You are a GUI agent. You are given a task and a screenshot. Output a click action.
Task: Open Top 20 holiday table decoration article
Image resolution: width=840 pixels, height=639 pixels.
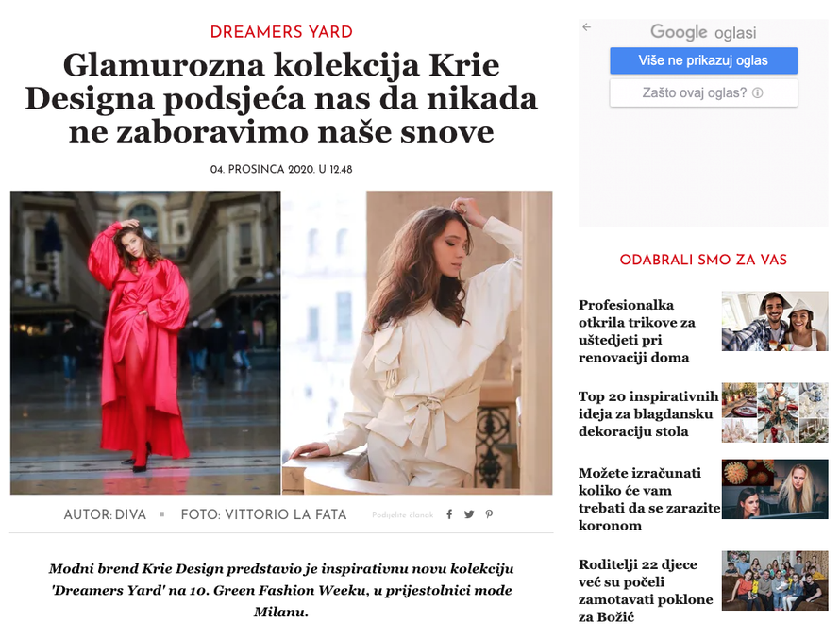pos(648,414)
